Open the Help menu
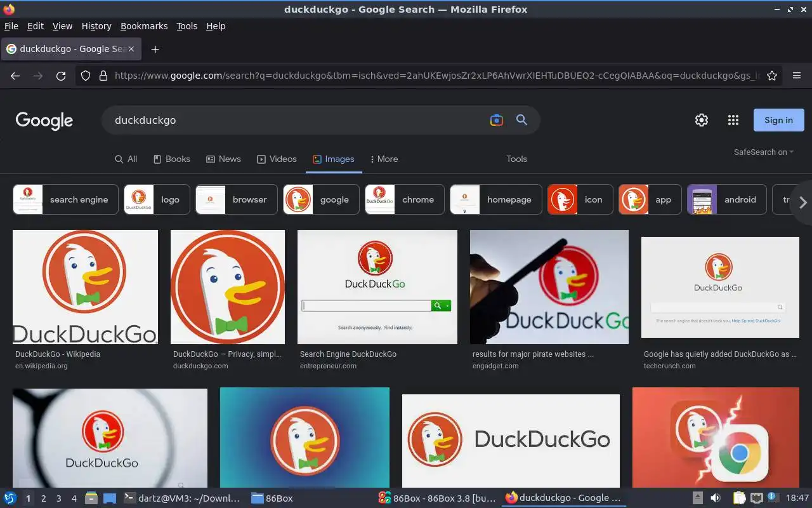 point(216,26)
